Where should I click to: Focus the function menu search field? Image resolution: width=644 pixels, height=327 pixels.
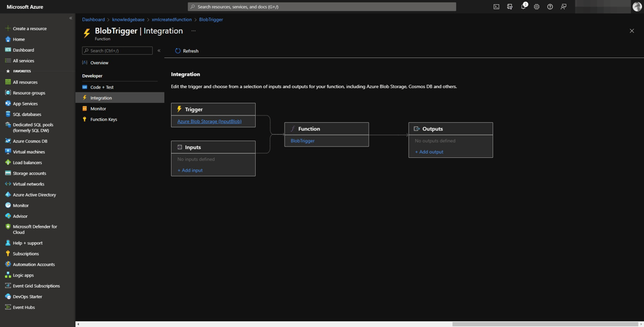tap(117, 51)
